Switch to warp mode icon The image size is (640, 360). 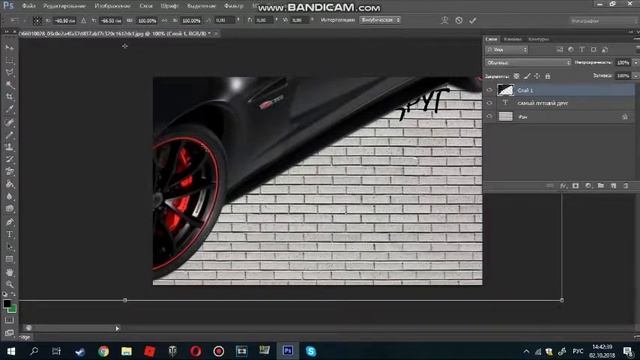coord(444,20)
